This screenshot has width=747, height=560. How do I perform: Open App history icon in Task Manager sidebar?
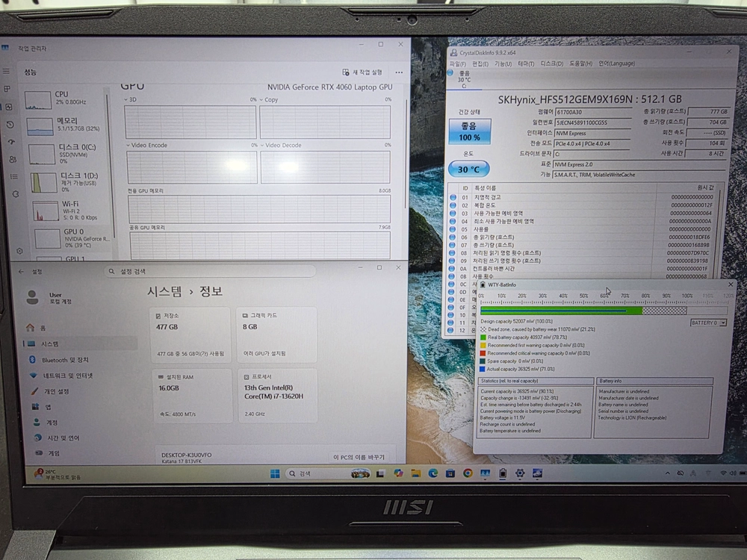tap(10, 124)
